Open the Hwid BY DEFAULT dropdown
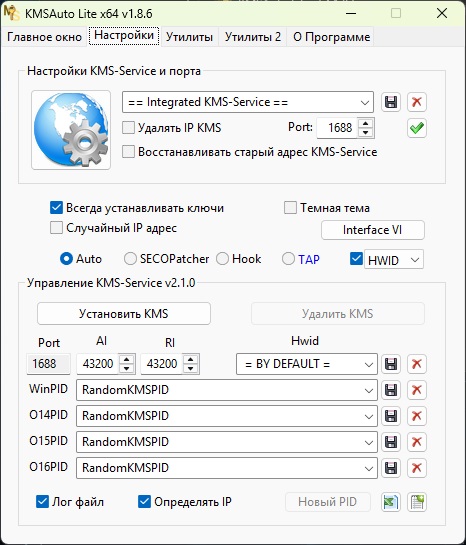The width and height of the screenshot is (466, 545). click(306, 364)
